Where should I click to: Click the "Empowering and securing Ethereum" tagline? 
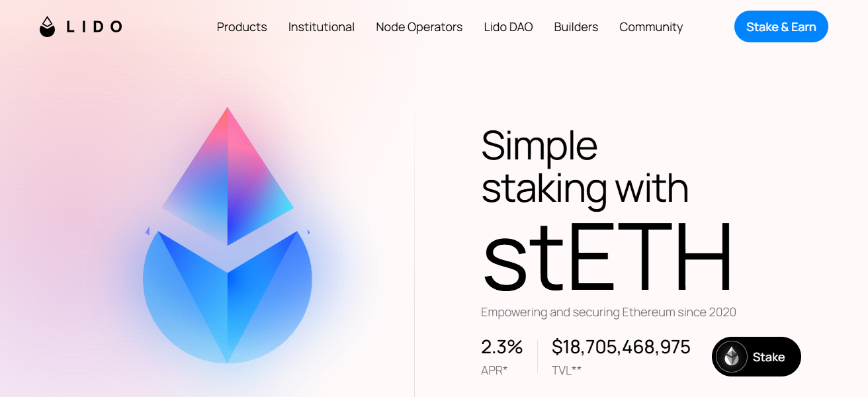click(608, 312)
